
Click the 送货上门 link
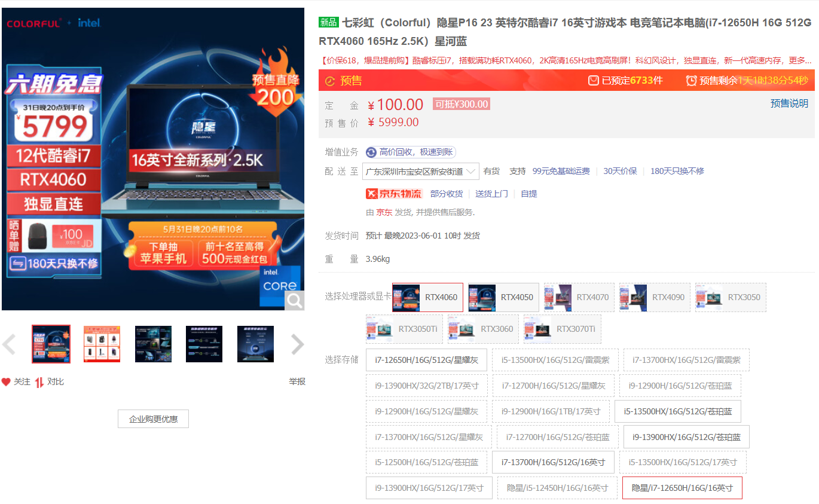pyautogui.click(x=492, y=194)
